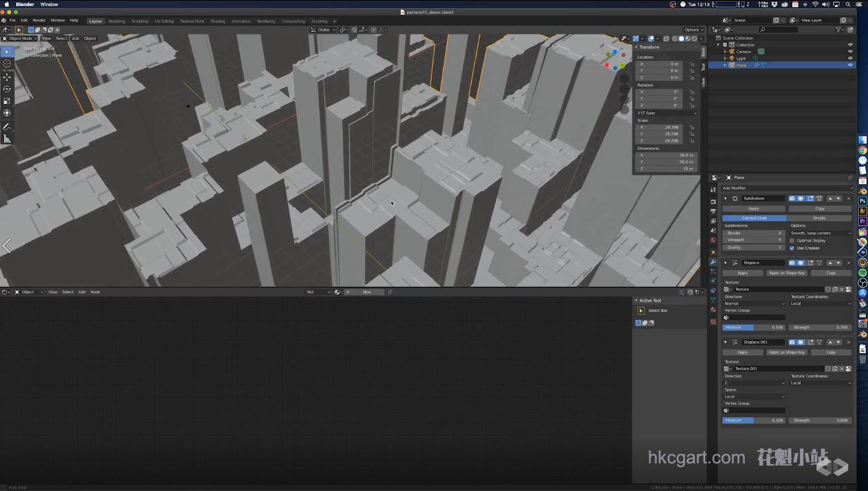Open the Render properties tab

point(713,202)
